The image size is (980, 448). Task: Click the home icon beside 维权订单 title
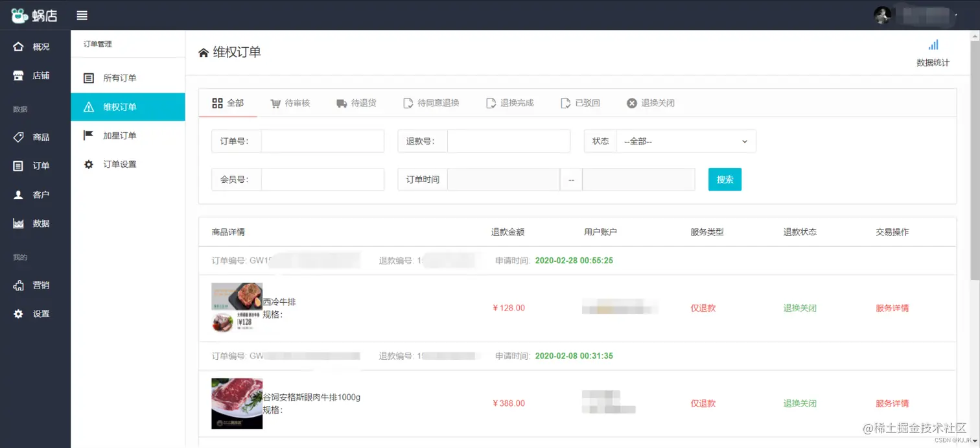coord(204,53)
